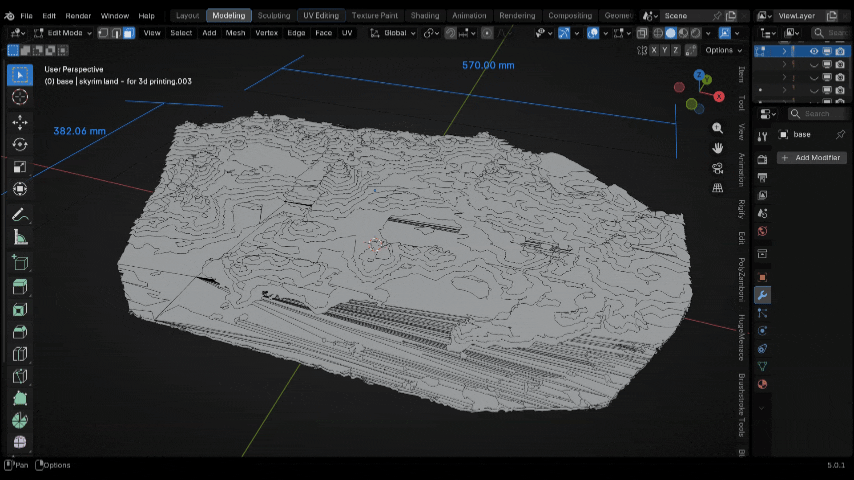The height and width of the screenshot is (480, 854).
Task: Select the Measure tool
Action: point(20,238)
